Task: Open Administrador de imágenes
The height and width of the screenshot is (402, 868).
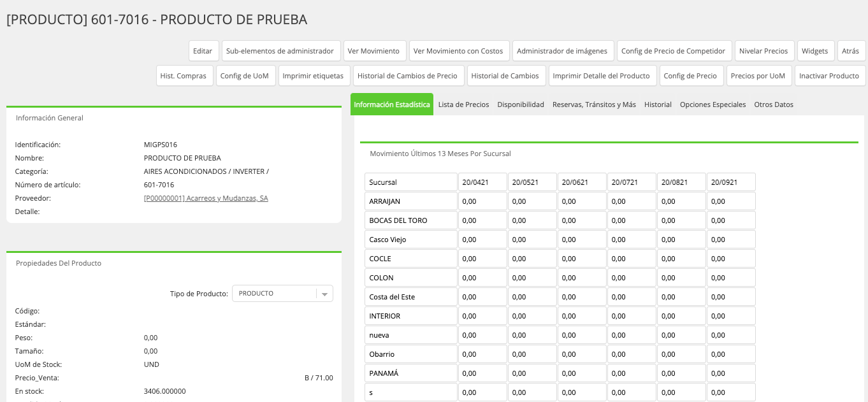Action: tap(563, 51)
